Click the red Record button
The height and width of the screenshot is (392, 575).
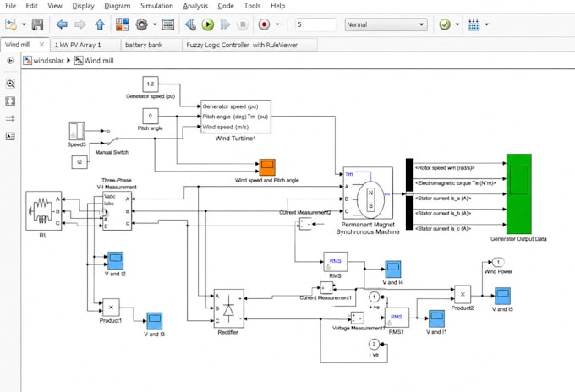[x=264, y=24]
